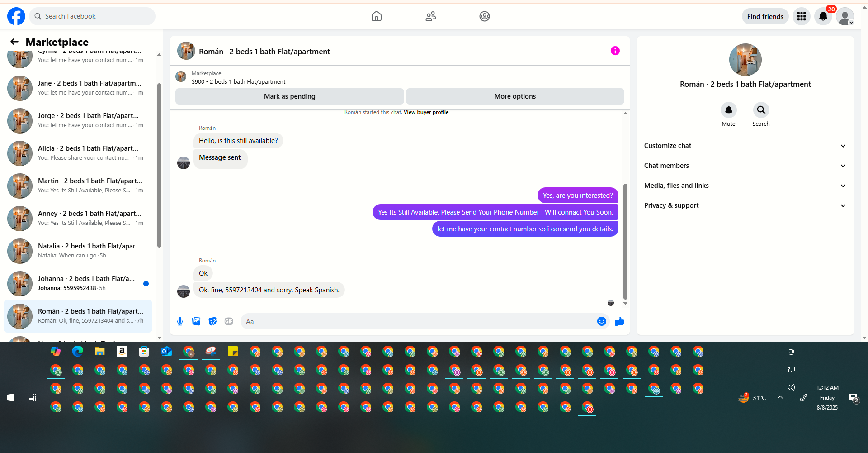The image size is (868, 453).
Task: Open the weather 31°C widget
Action: pyautogui.click(x=752, y=398)
